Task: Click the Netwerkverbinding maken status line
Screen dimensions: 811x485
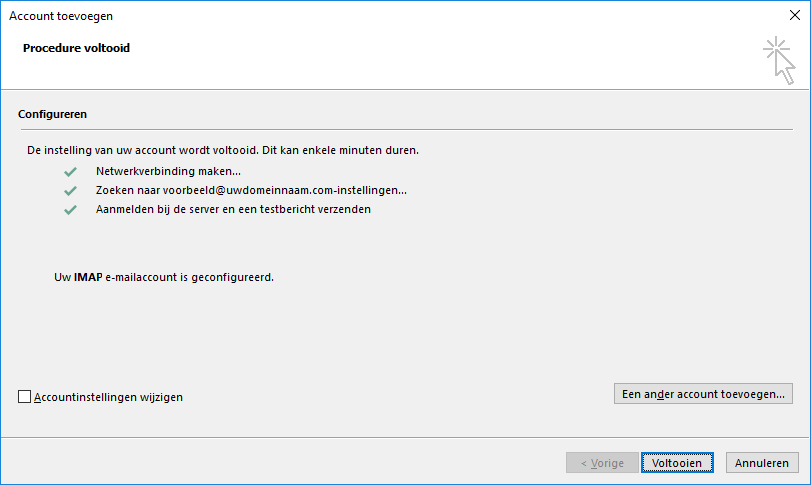Action: click(168, 171)
